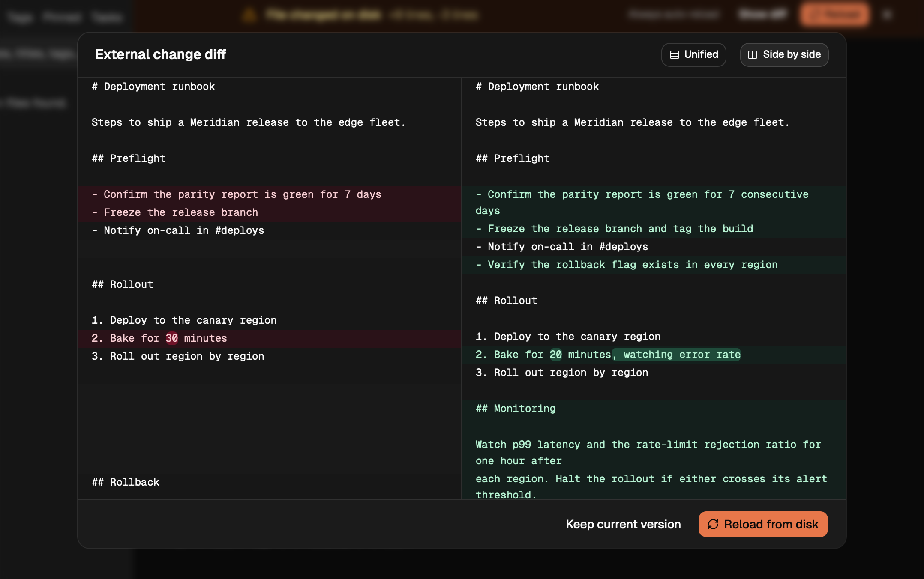This screenshot has height=579, width=924.
Task: Click '## Preflight' heading in the right pane
Action: (512, 158)
